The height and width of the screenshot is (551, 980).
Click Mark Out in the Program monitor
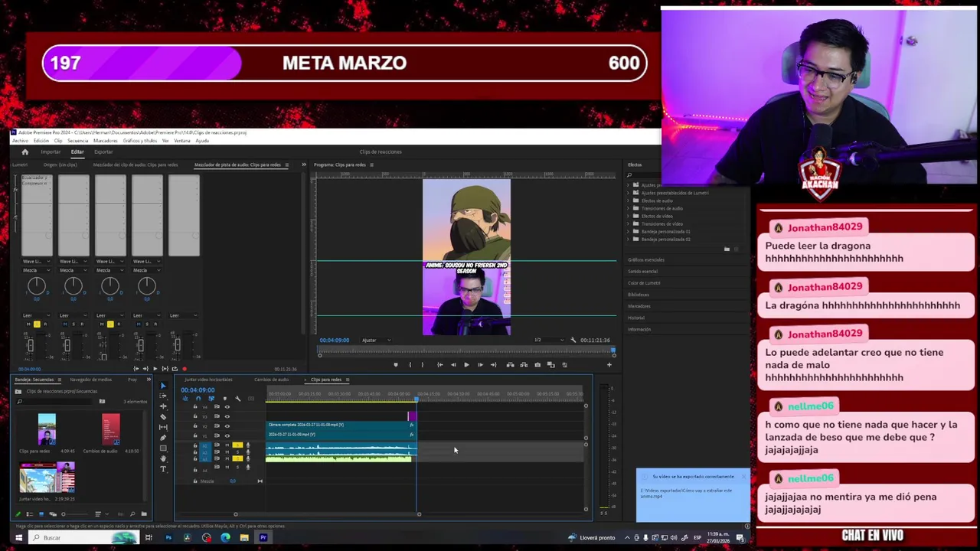click(x=423, y=365)
